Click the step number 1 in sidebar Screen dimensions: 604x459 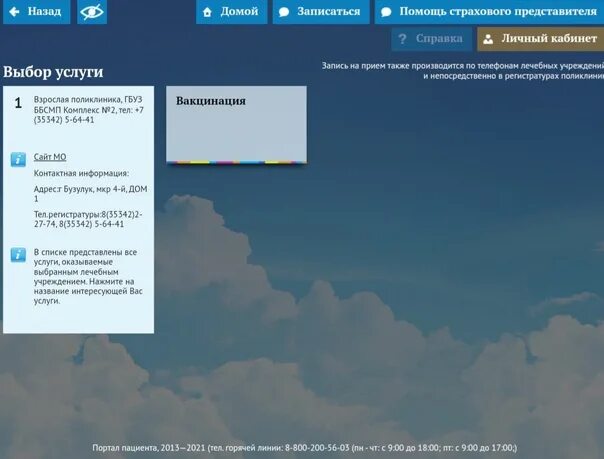(x=18, y=103)
